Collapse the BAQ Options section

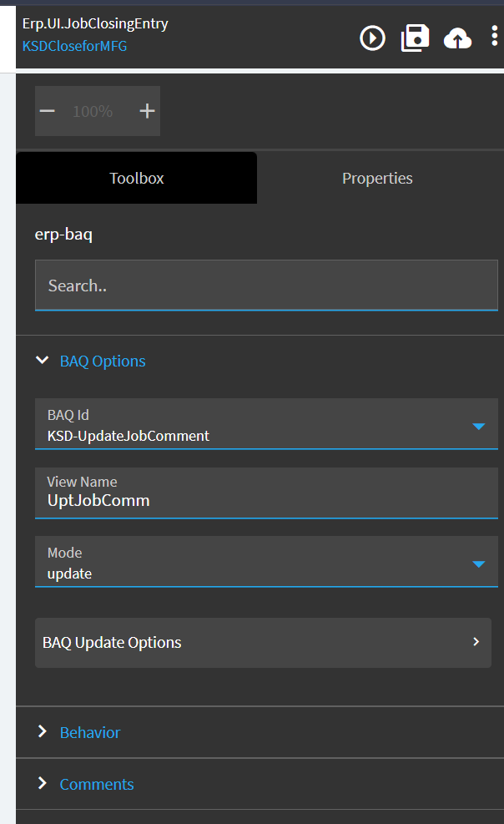pyautogui.click(x=43, y=361)
